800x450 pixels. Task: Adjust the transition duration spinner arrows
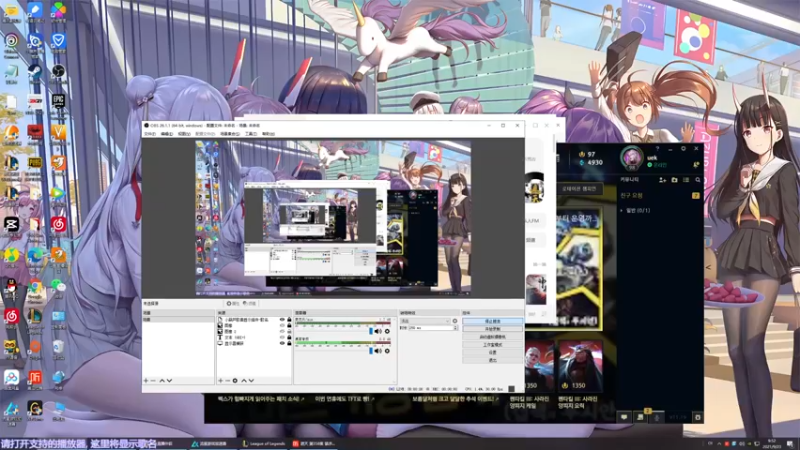coord(456,328)
